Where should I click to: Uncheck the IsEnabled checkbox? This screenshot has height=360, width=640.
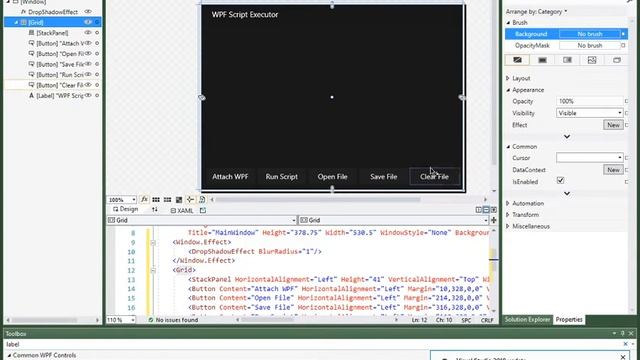click(x=560, y=181)
